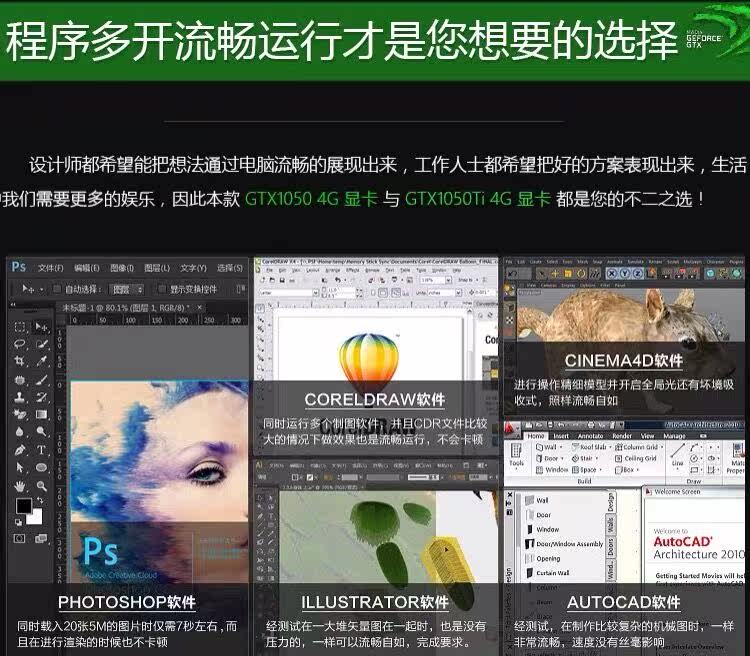
Task: Select the Hand tool in Photoshop
Action: [x=20, y=487]
